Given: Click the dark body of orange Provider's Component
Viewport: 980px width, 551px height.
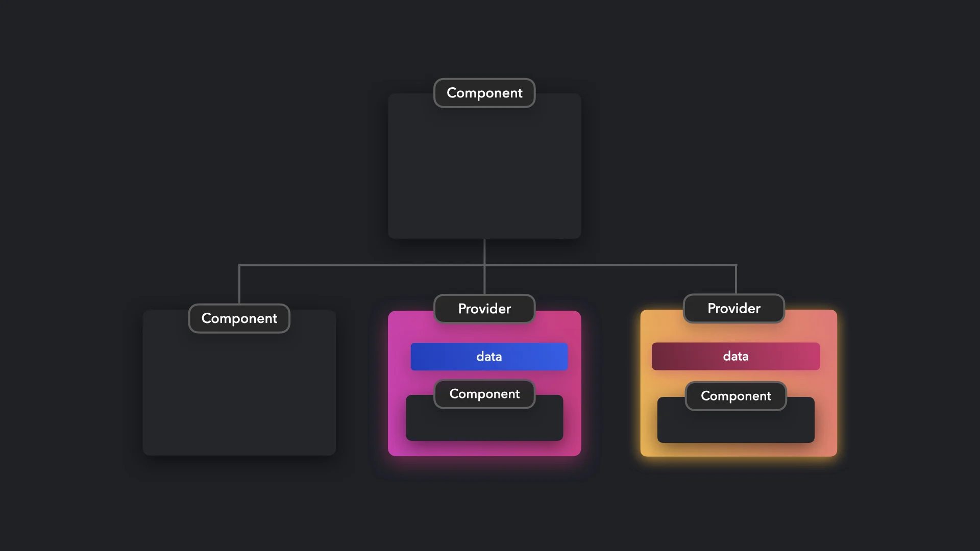Looking at the screenshot, I should coord(736,424).
